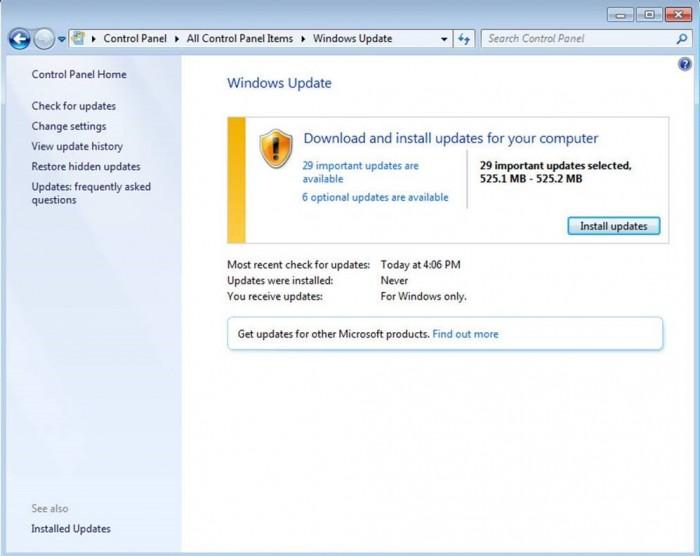Close the Windows Update window
Image resolution: width=700 pixels, height=556 pixels.
tap(679, 15)
